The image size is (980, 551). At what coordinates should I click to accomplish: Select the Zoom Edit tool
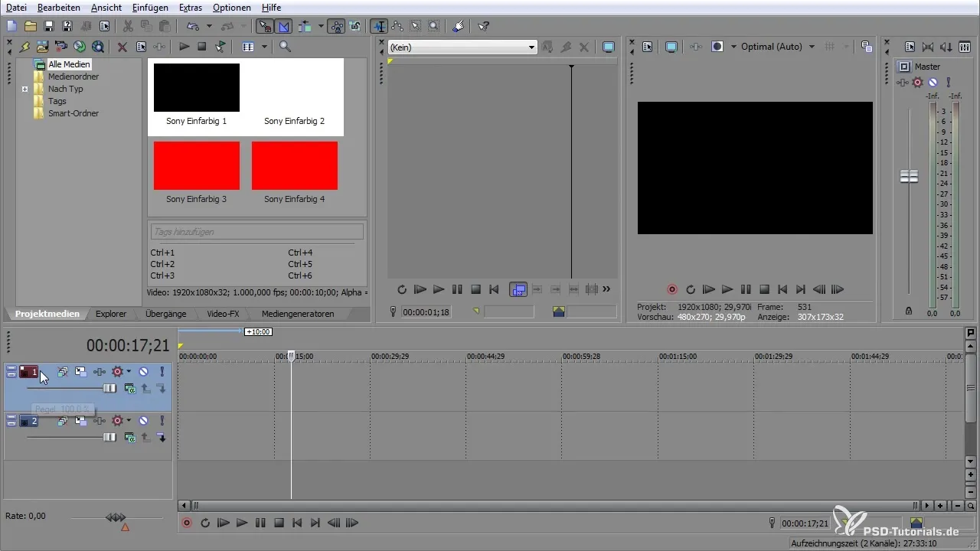click(x=434, y=26)
